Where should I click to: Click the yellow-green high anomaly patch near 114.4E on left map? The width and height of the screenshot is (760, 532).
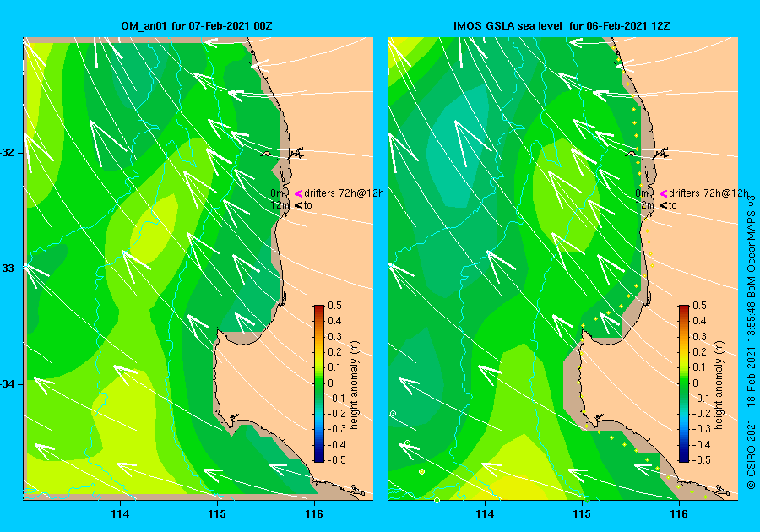(155, 228)
